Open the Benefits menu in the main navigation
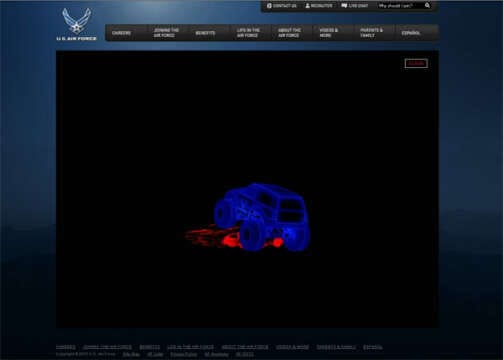503x360 pixels. point(205,33)
